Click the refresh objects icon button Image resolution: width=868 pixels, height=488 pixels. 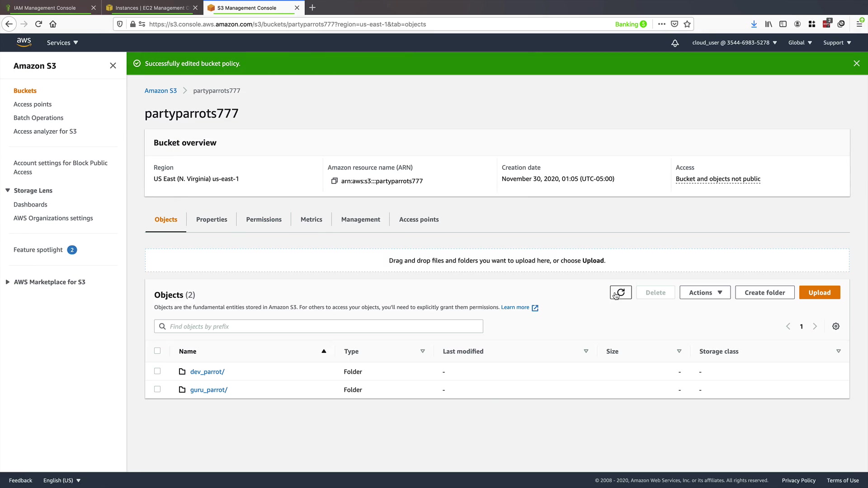coord(621,292)
